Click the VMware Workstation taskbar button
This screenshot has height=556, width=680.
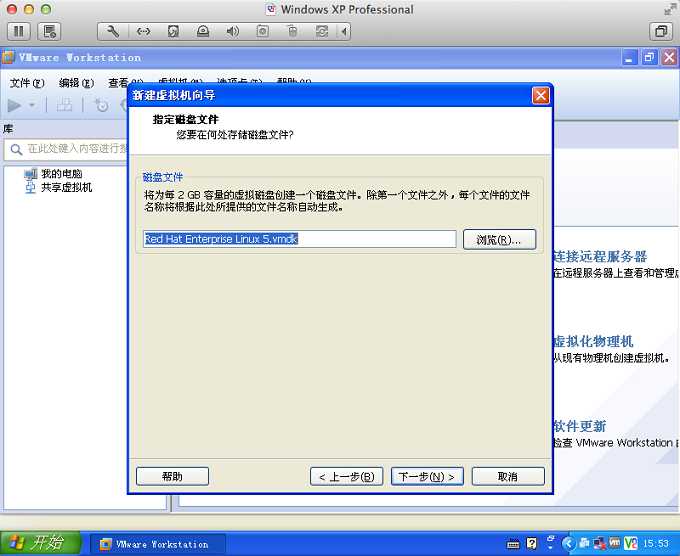[x=157, y=544]
